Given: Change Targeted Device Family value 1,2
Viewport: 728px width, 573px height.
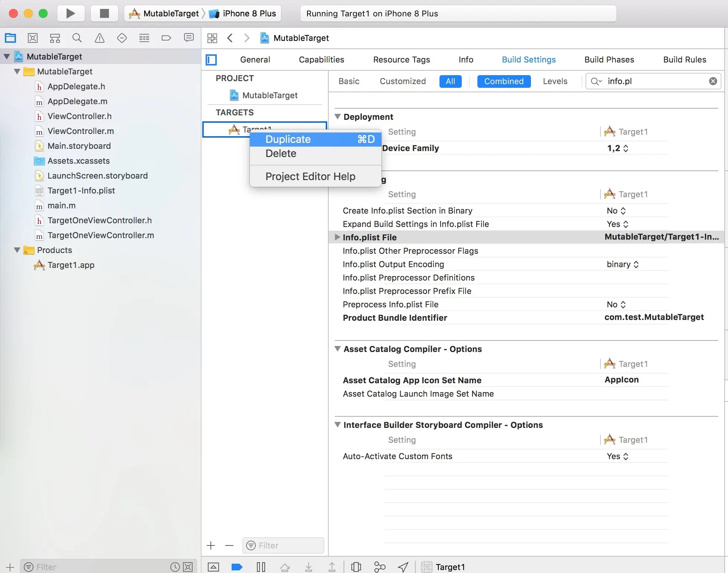Looking at the screenshot, I should [x=618, y=148].
